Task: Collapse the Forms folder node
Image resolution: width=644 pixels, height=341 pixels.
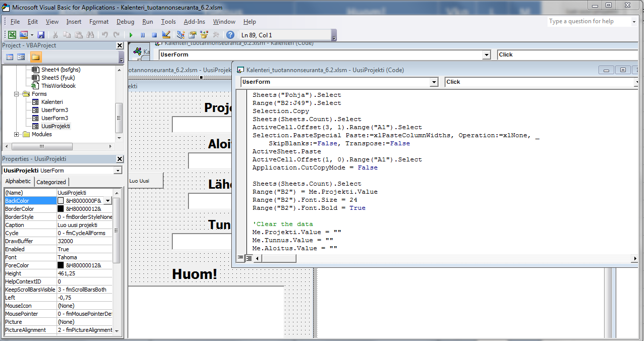Action: click(17, 94)
